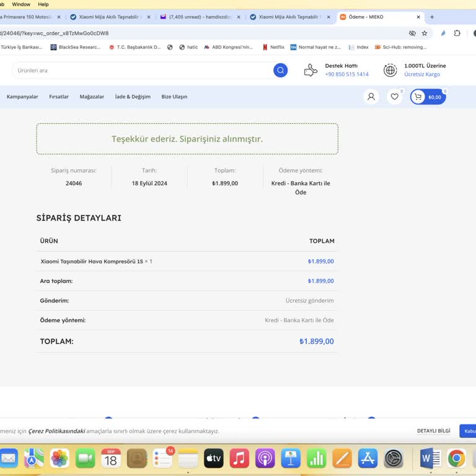Open Keynote from the dock

pyautogui.click(x=291, y=458)
